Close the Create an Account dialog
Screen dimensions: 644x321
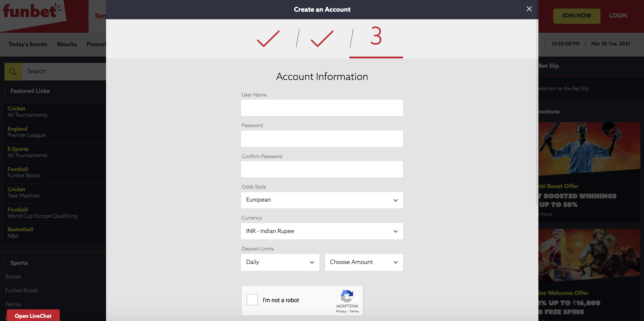(x=529, y=9)
